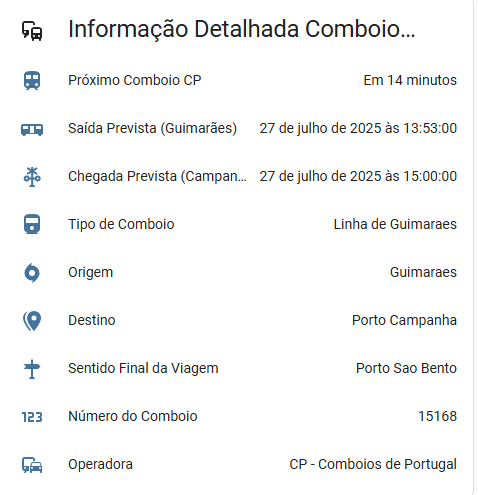Open the Saída Prevista (Guimarães) entry
The width and height of the screenshot is (478, 495).
click(239, 128)
